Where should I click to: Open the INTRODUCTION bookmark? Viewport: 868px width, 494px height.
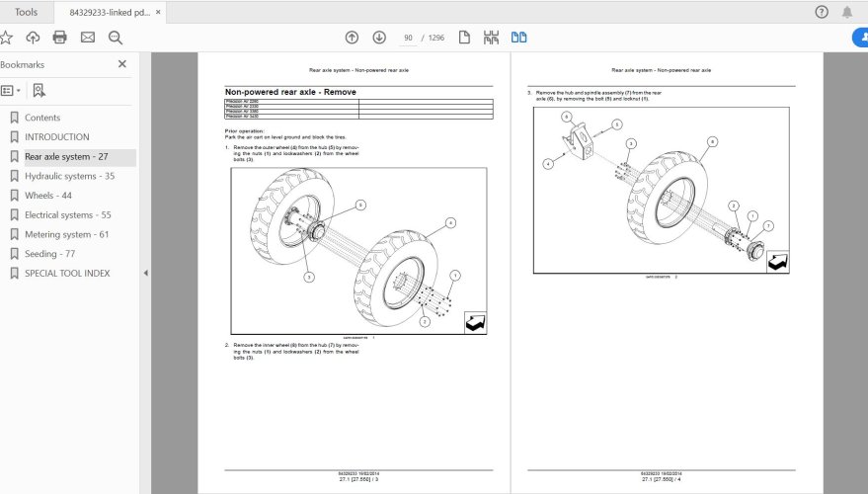click(x=57, y=136)
